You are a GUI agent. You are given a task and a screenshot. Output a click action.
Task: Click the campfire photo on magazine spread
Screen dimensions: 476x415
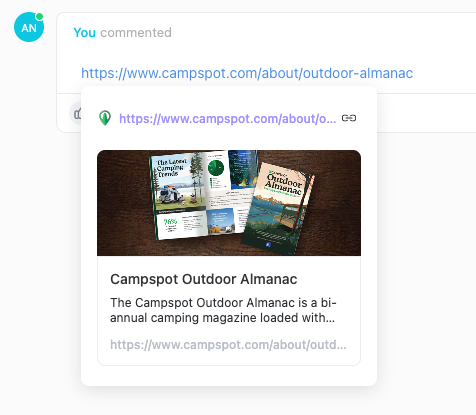pos(243,170)
